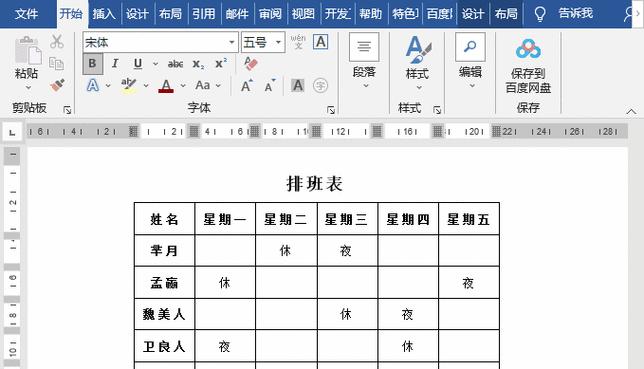Toggle Bold formatting off
The width and height of the screenshot is (644, 369).
pos(92,63)
